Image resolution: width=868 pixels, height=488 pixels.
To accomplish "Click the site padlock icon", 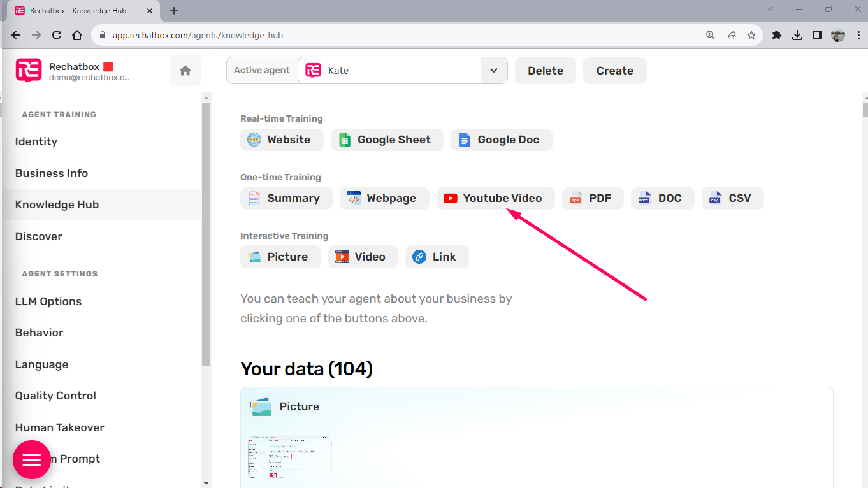I will pos(102,36).
